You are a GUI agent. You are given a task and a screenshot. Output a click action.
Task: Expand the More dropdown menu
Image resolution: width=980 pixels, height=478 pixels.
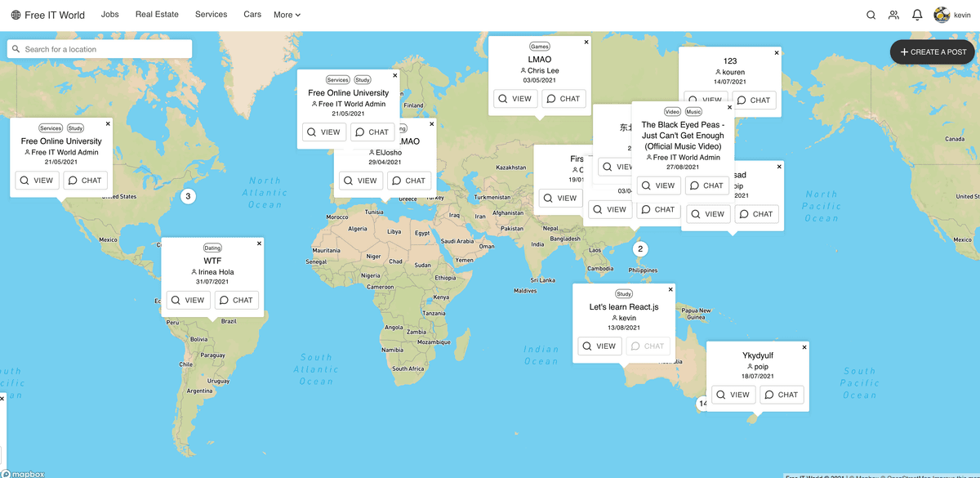[x=287, y=15]
